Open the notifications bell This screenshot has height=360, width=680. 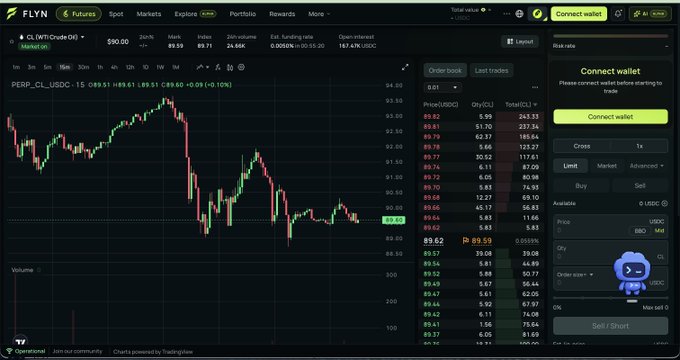coord(618,14)
